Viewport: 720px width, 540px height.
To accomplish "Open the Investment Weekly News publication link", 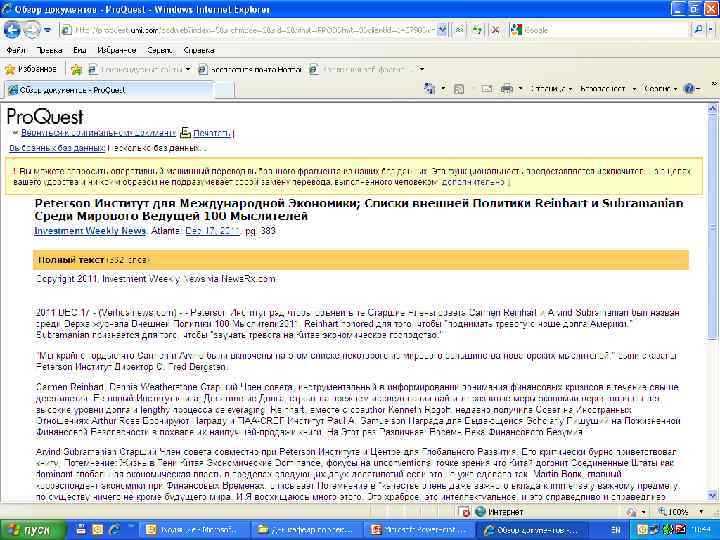I will click(x=90, y=231).
